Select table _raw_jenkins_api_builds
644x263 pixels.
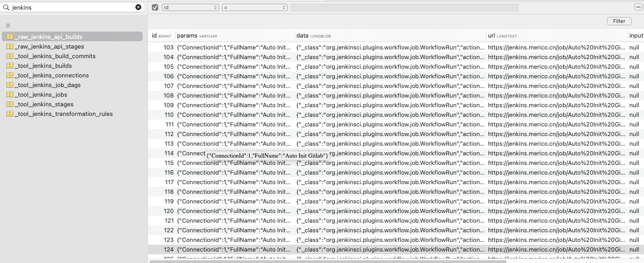pyautogui.click(x=72, y=37)
